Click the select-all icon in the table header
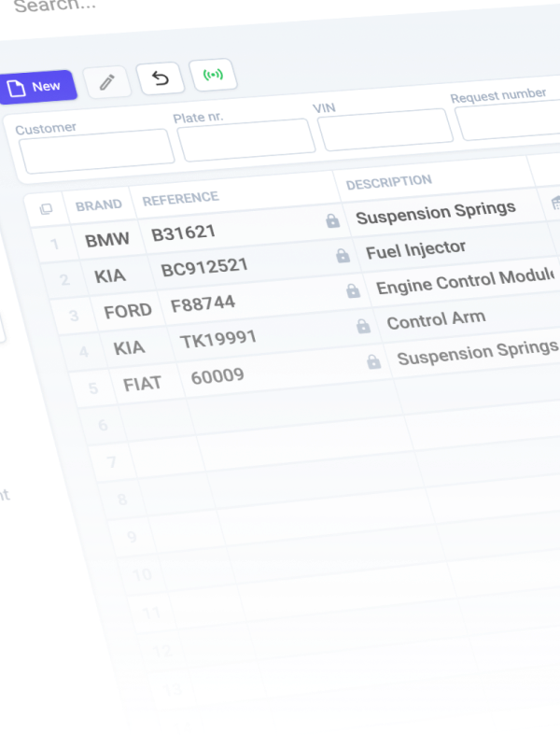The width and height of the screenshot is (560, 747). [46, 209]
